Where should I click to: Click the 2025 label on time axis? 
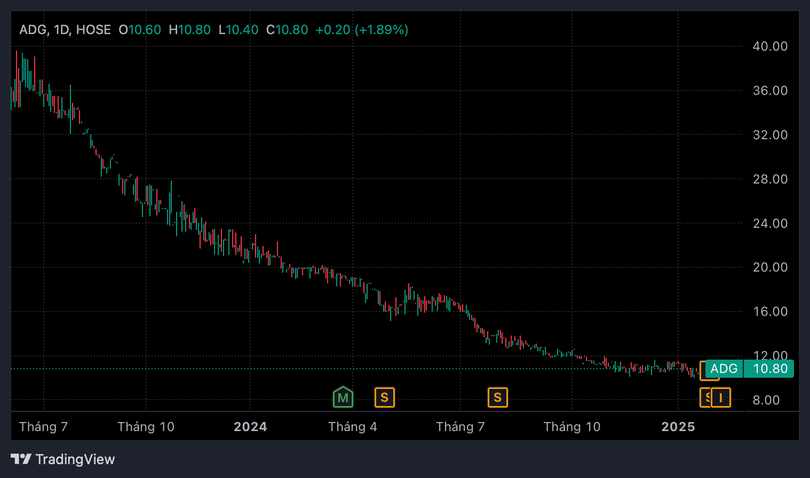coord(678,426)
